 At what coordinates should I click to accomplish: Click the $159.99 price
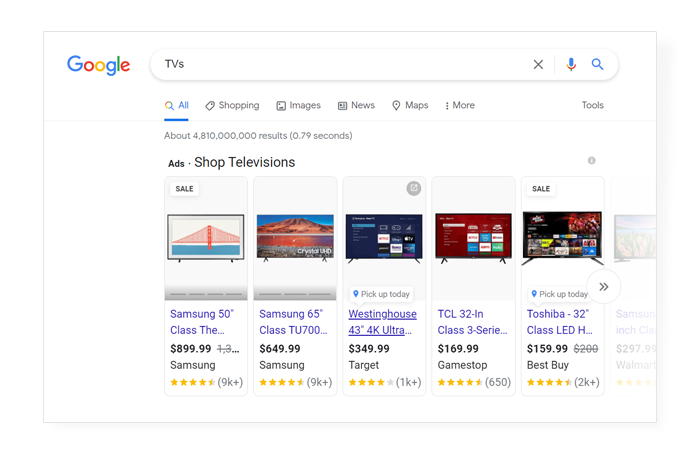click(x=547, y=349)
